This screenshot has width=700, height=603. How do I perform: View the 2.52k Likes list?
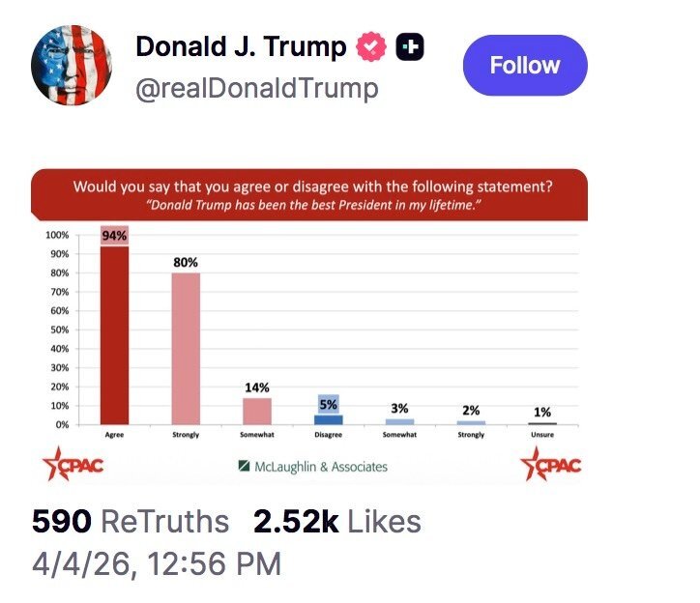337,523
